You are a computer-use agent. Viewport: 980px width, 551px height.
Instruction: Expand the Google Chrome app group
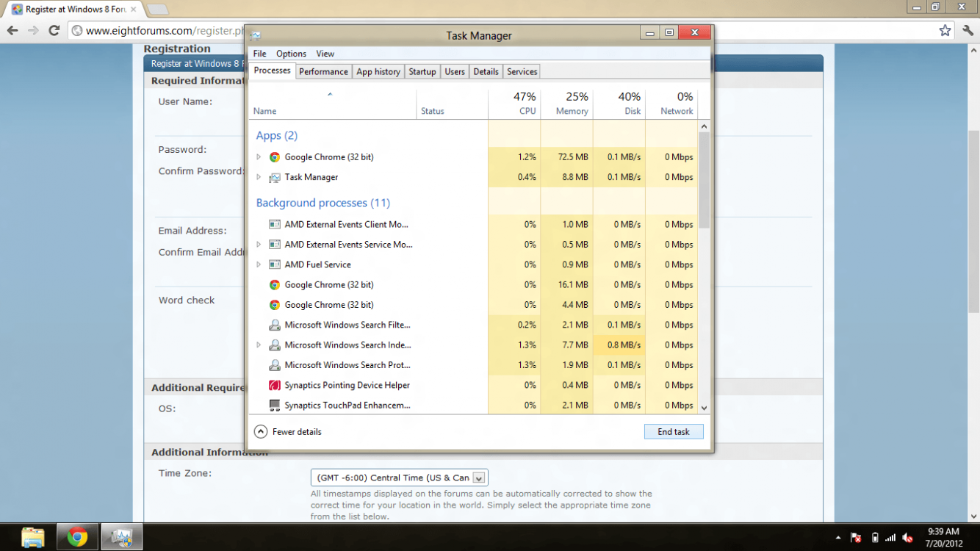pos(259,157)
